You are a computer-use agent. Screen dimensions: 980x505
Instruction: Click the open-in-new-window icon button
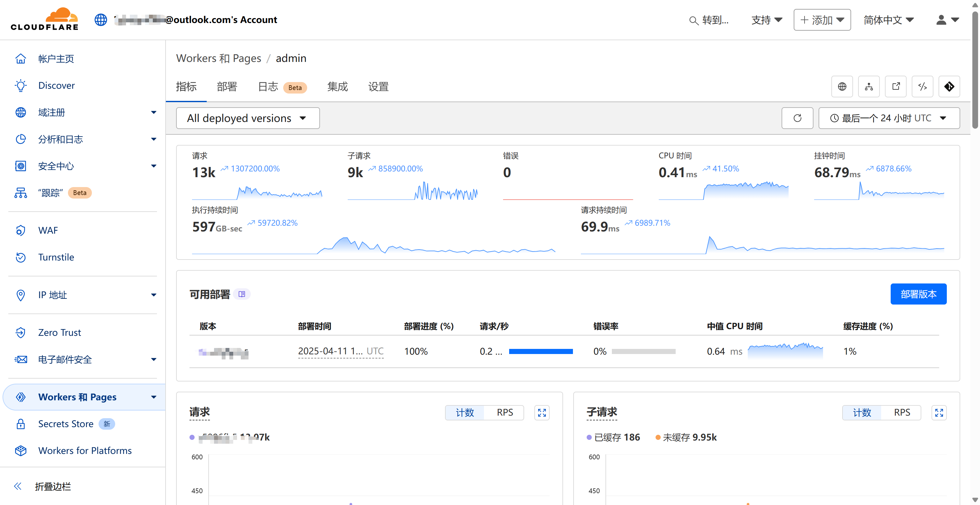(895, 87)
